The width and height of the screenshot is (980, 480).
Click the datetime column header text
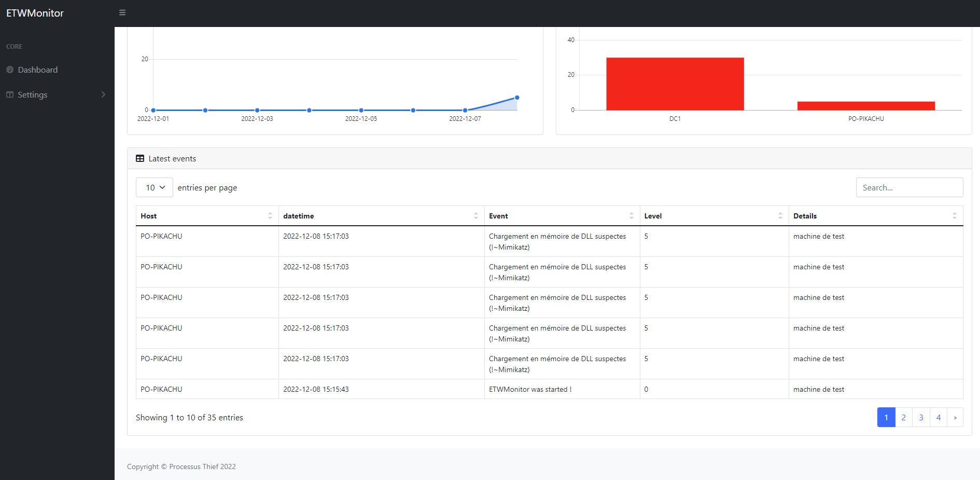coord(299,216)
